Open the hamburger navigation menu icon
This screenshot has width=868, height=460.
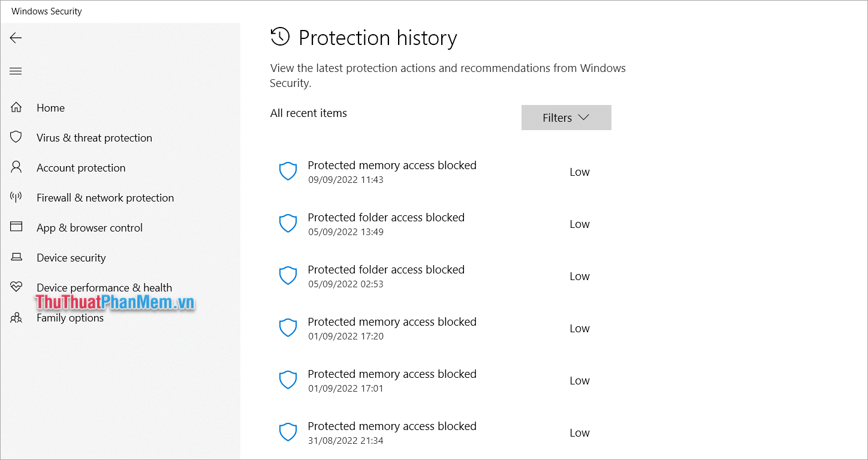pyautogui.click(x=16, y=70)
